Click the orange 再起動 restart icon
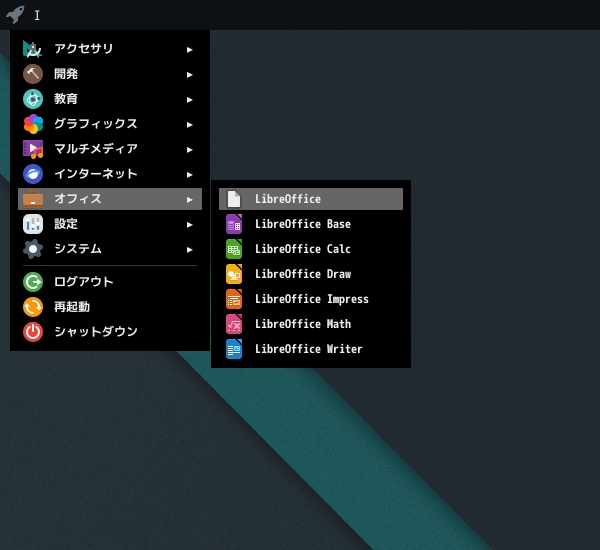Image resolution: width=600 pixels, height=550 pixels. [x=33, y=307]
